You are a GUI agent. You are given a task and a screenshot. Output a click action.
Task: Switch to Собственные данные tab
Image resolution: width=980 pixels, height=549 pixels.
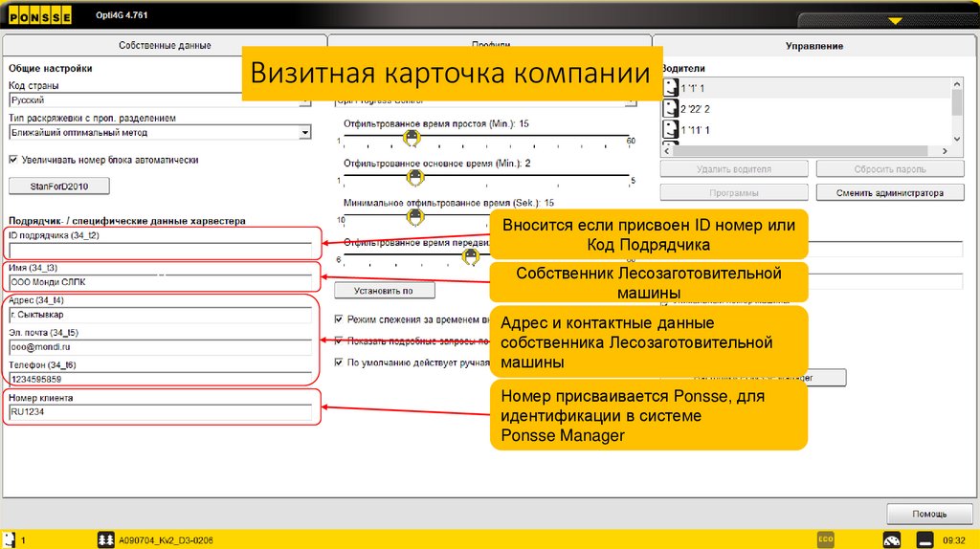coord(165,45)
